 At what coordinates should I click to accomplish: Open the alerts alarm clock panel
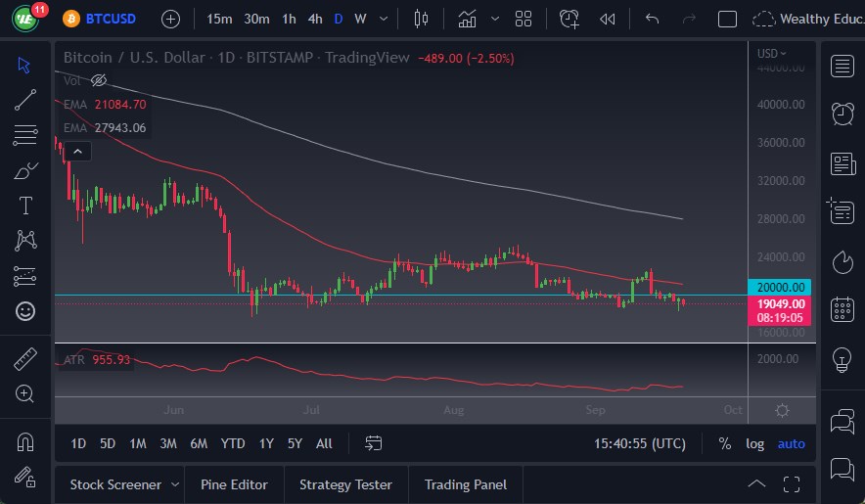click(x=842, y=114)
